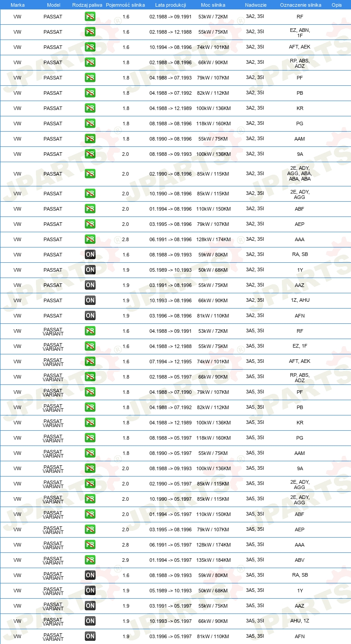
Task: Click the date range 07.1994 -> 12.1995
Action: (x=171, y=362)
